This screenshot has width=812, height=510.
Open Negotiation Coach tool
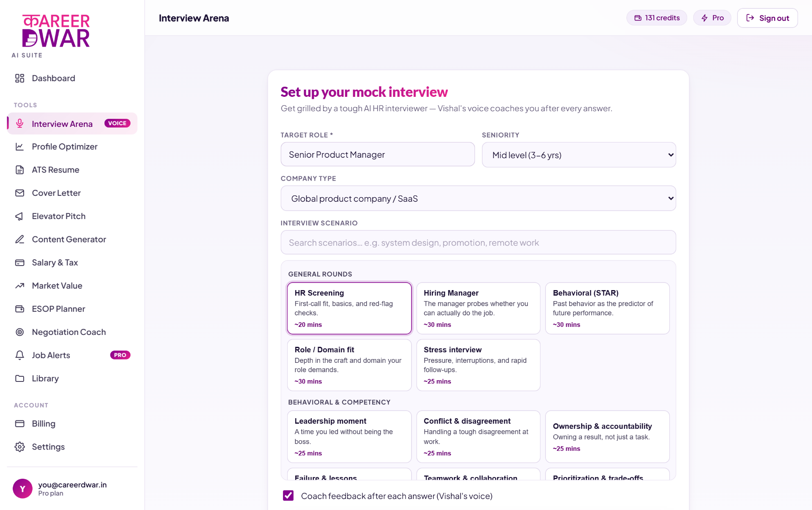click(x=72, y=332)
